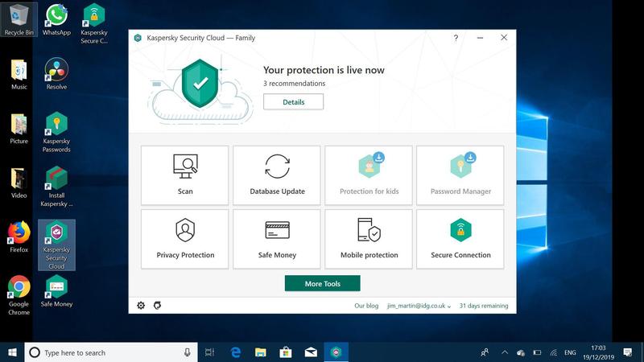
Task: Click the taskbar microphone icon
Action: (x=188, y=352)
